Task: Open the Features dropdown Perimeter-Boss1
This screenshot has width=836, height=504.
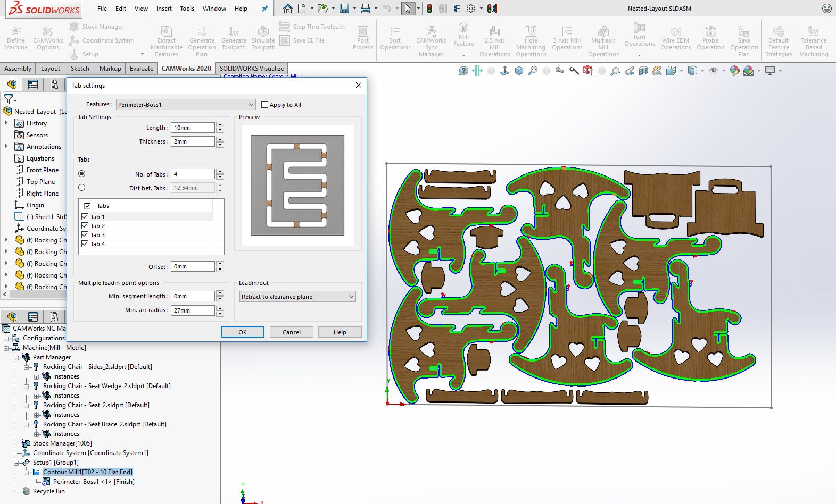Action: point(186,105)
